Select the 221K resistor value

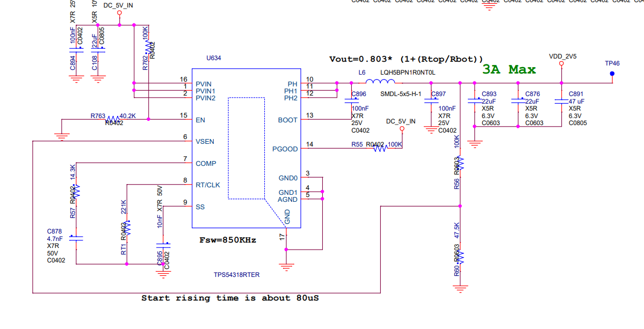click(123, 207)
